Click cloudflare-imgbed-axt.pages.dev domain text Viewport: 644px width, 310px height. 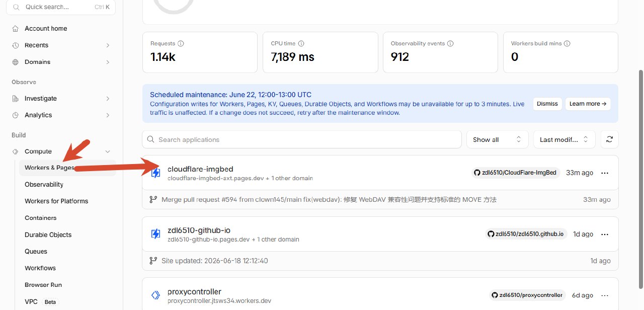pyautogui.click(x=216, y=178)
